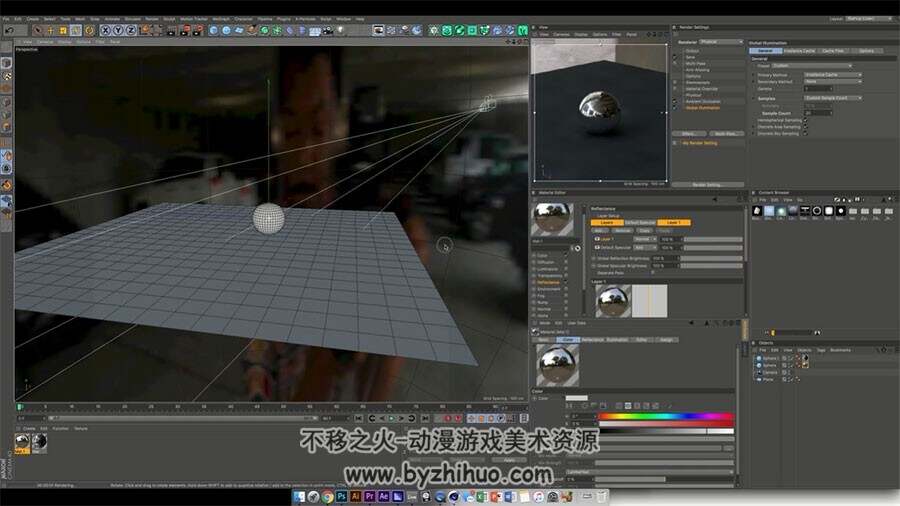Select Plane in Objects manager
This screenshot has height=506, width=900.
(x=768, y=379)
